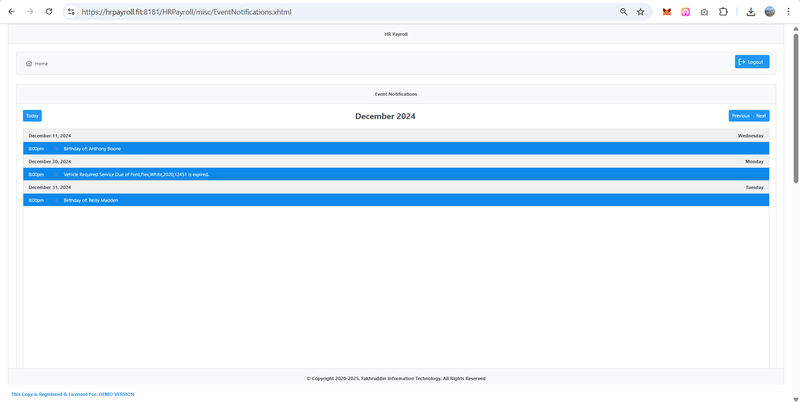Screen dimensions: 800x403
Task: Open the user profile avatar
Action: [770, 12]
